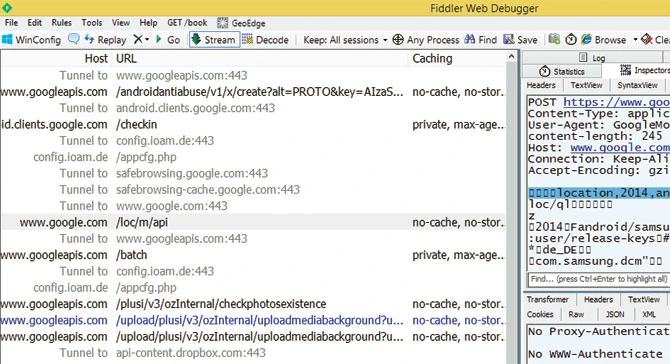Open the Browse dropdown arrow
670x364 pixels.
tap(635, 40)
